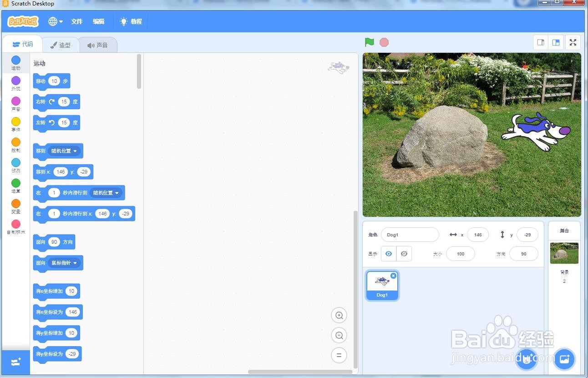Screen dimensions: 588x378
Task: Switch to small stage layout
Action: click(x=541, y=42)
